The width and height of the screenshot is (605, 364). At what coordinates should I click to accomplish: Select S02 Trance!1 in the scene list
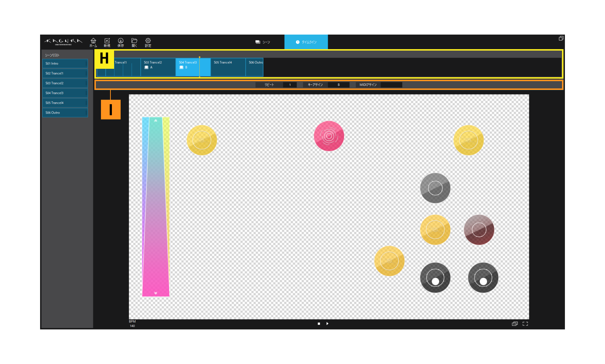(x=65, y=73)
